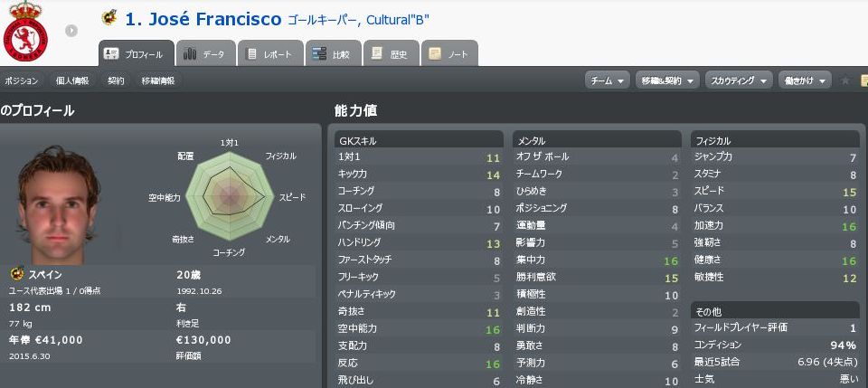Click the 契約 contract button

pyautogui.click(x=116, y=80)
